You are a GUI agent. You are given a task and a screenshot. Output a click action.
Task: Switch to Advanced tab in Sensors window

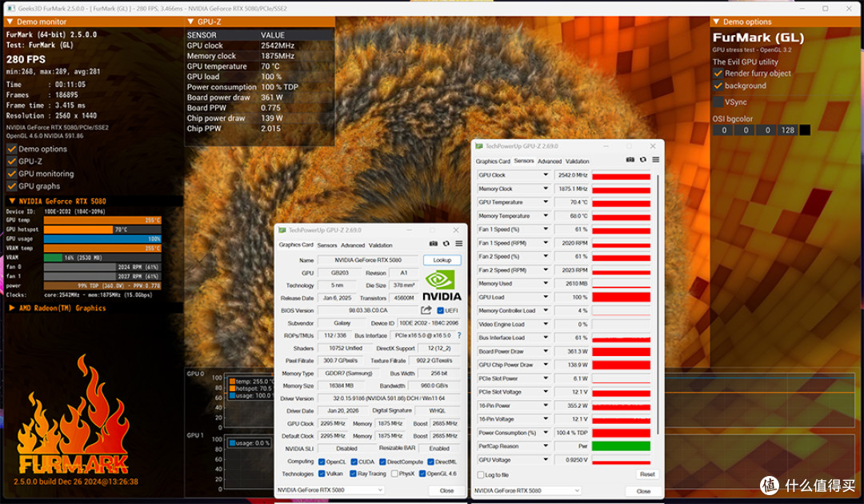[550, 162]
